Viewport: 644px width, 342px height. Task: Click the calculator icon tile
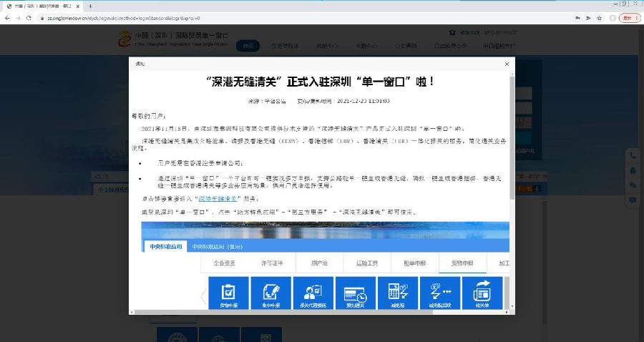tap(398, 293)
